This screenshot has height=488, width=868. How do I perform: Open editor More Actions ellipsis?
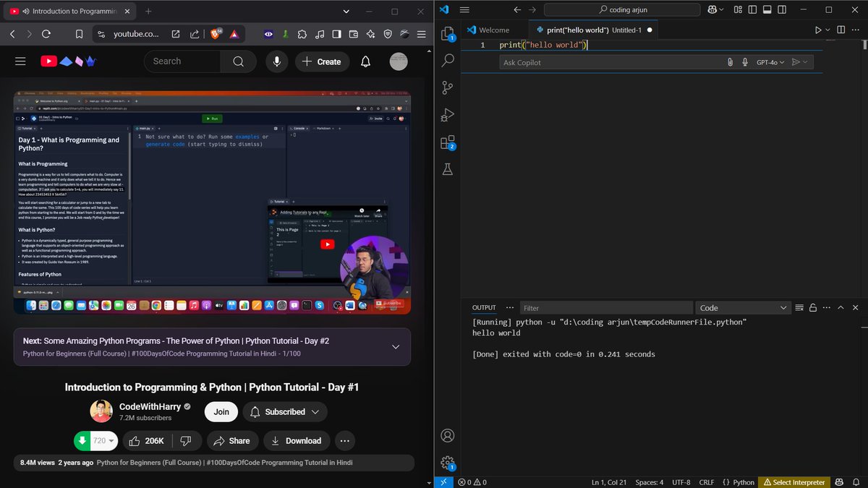click(x=856, y=30)
